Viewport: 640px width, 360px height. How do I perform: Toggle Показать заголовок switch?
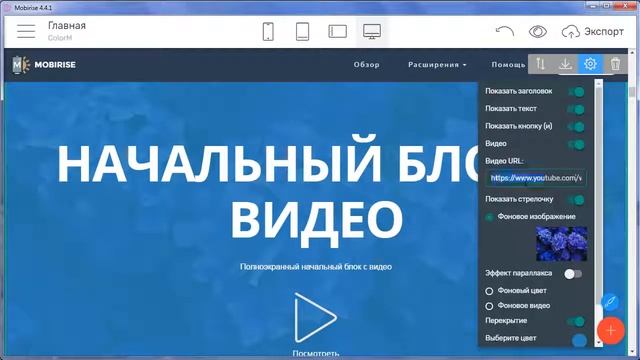tap(577, 92)
